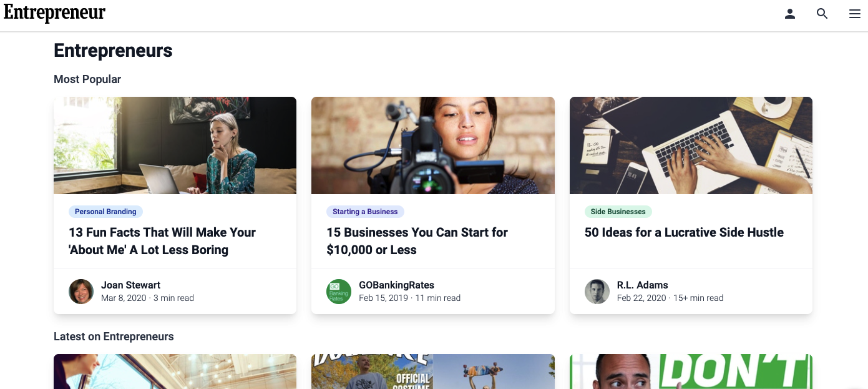Click author name GOBankingRates
This screenshot has width=868, height=389.
(x=396, y=285)
